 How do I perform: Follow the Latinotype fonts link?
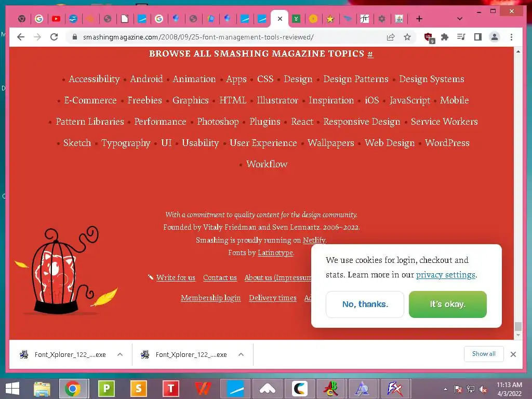click(x=275, y=253)
